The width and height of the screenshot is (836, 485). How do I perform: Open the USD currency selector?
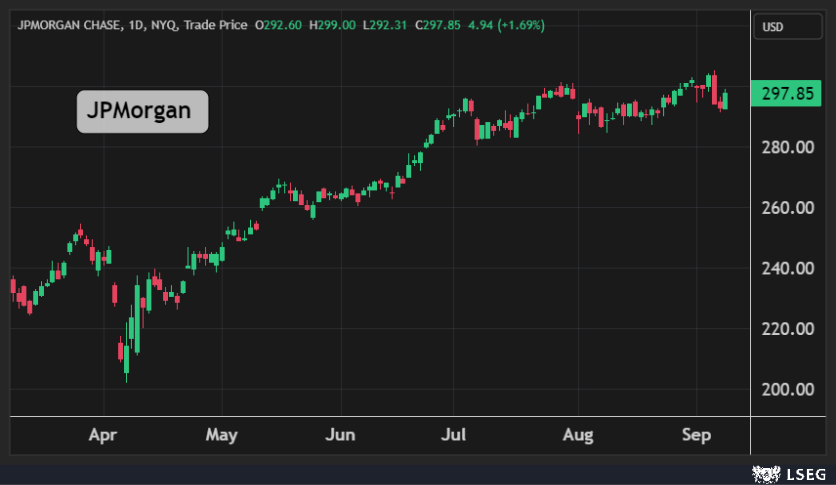tap(773, 27)
